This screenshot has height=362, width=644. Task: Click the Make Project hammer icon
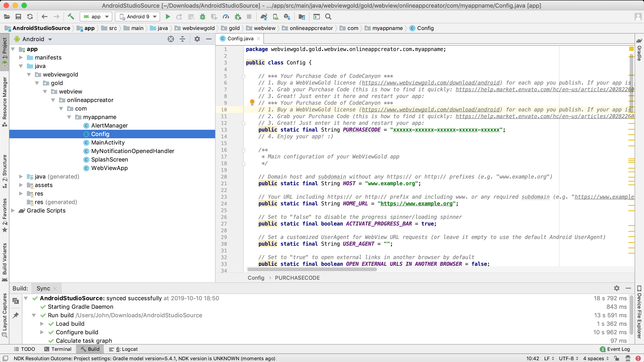71,17
